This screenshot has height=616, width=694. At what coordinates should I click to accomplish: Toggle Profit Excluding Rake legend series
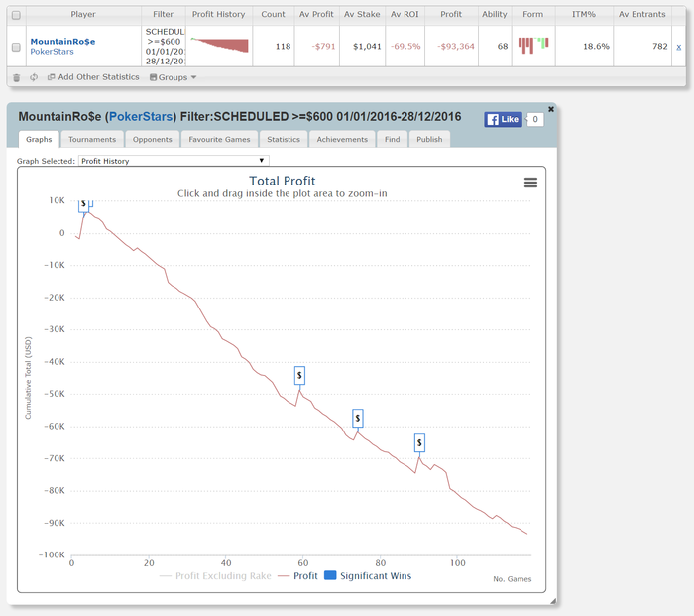[215, 576]
